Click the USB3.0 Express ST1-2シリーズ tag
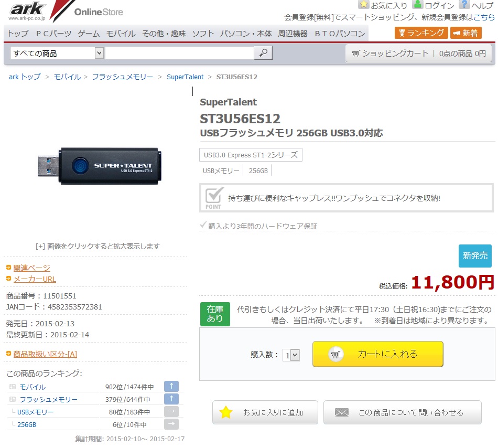 pos(251,155)
